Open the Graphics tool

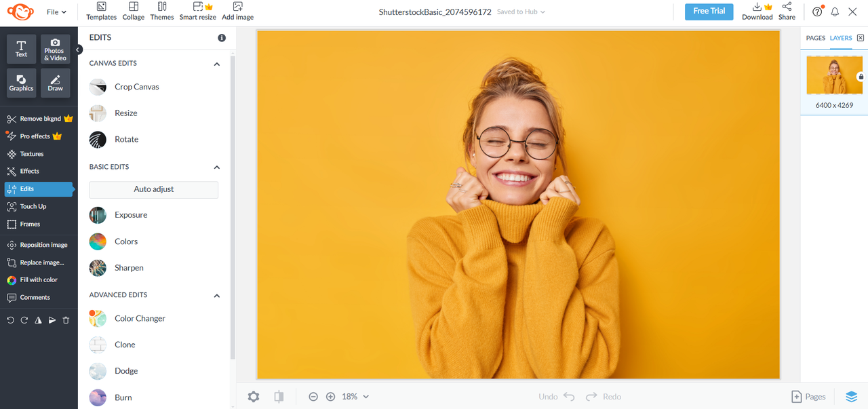(x=21, y=83)
